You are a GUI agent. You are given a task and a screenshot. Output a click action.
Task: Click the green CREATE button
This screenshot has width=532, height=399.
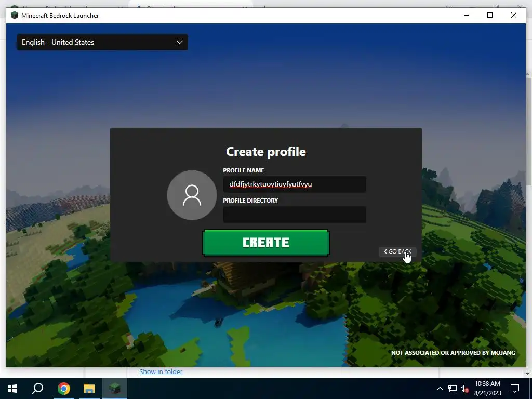coord(265,243)
